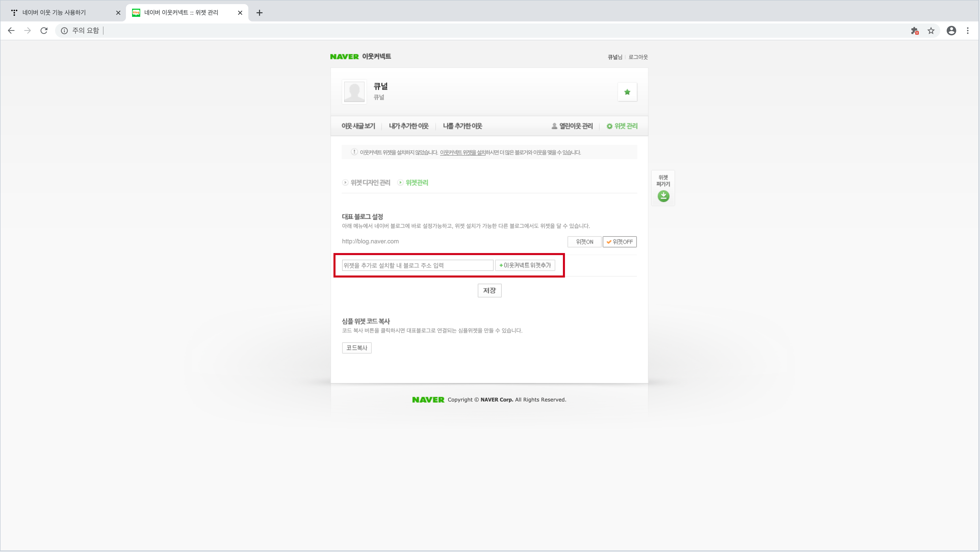Switch to the 네이버 이웃 기능 사용하기 tab
Screen dimensions: 980x552
click(x=54, y=12)
